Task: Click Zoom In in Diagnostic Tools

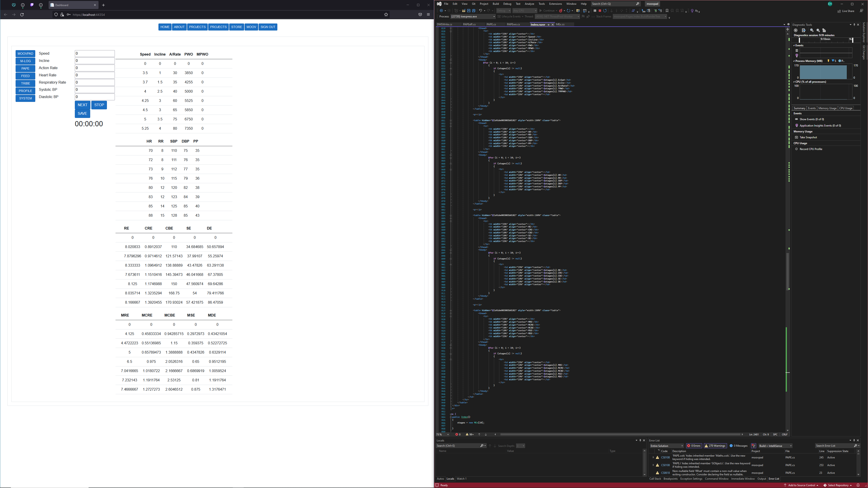Action: [x=812, y=30]
